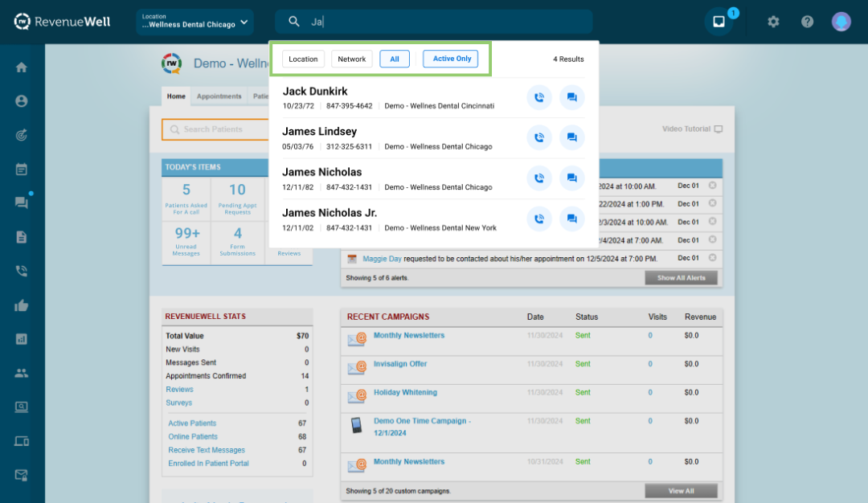Click Show All Alerts button
This screenshot has width=868, height=503.
pos(681,278)
